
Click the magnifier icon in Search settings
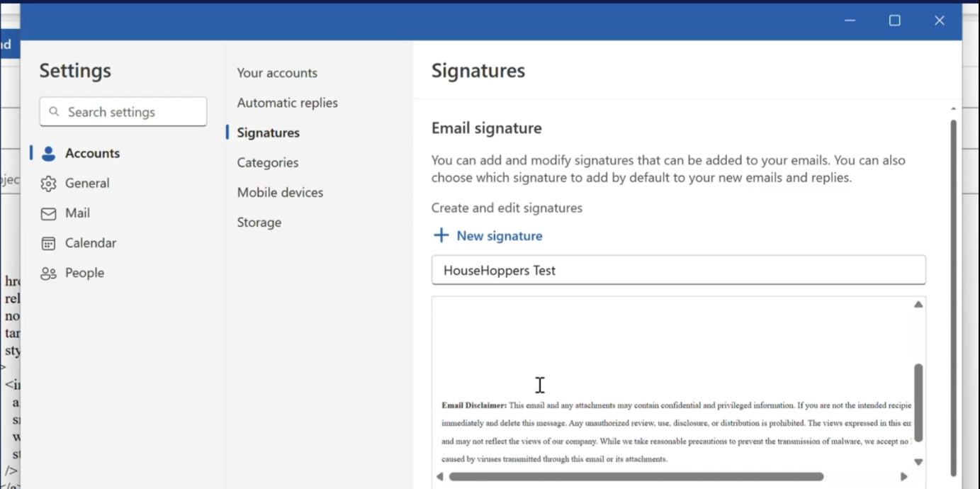55,112
